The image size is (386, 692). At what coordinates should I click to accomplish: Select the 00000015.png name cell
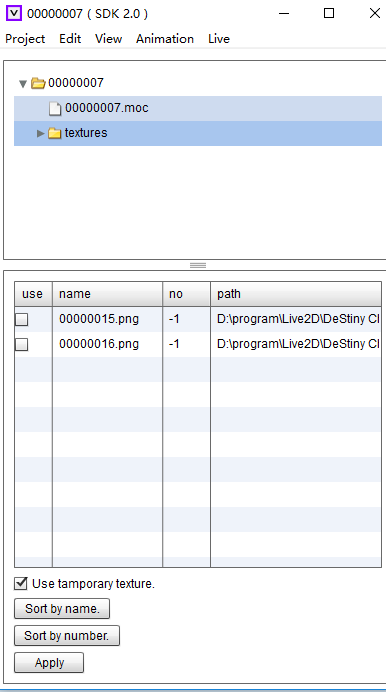(108, 319)
